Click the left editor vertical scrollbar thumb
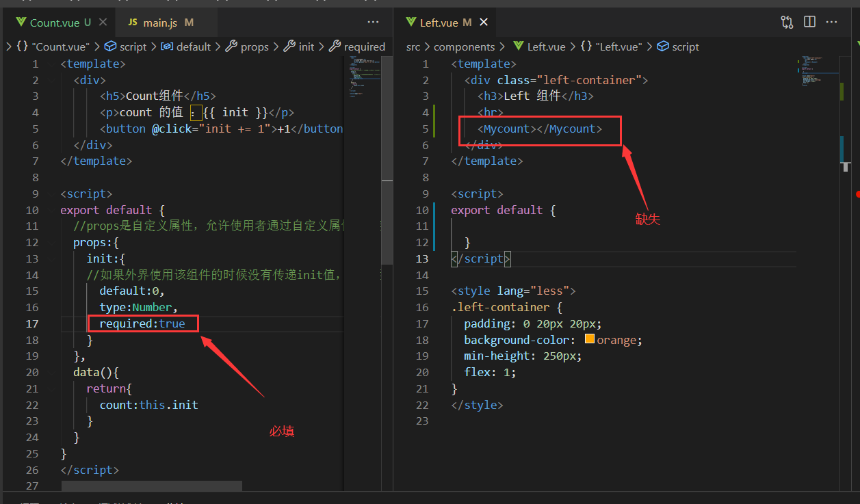This screenshot has height=504, width=860. 387,159
